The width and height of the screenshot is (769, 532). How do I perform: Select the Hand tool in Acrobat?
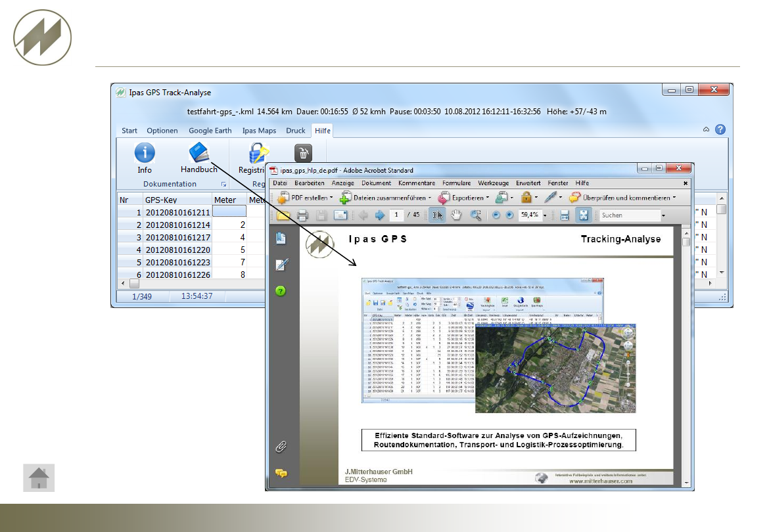457,215
